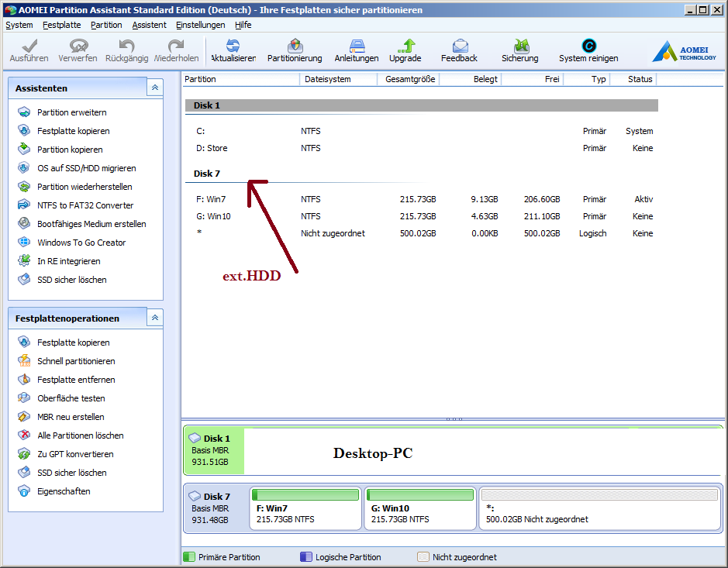Viewport: 728px width, 568px height.
Task: Click the Disk 7 group header
Action: pyautogui.click(x=422, y=174)
